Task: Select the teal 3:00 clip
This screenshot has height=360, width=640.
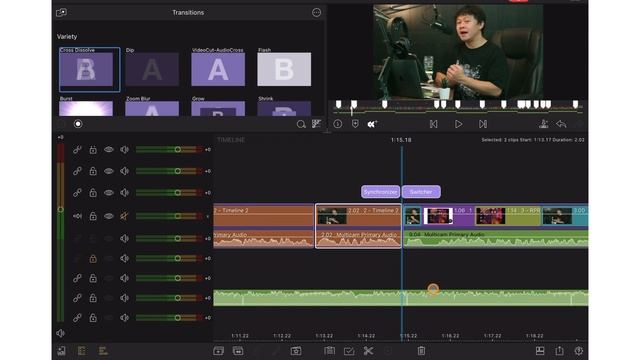Action: (565, 215)
